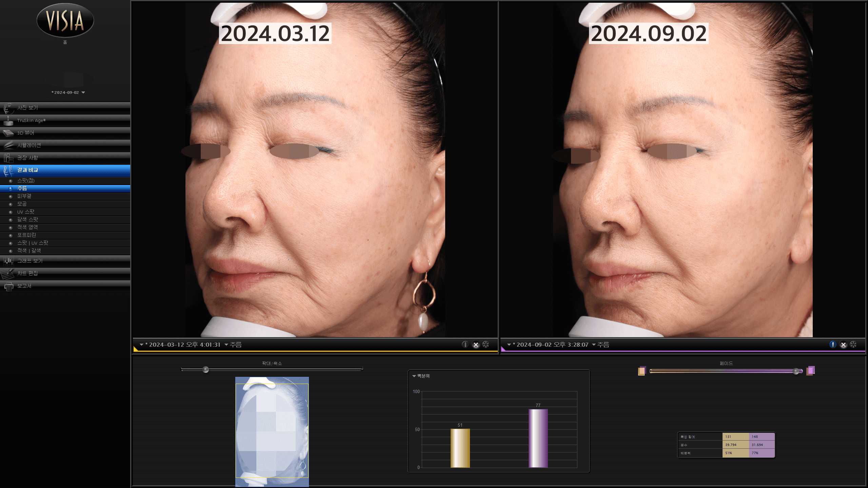
Task: Open the session date dropdown 2024-09-02 in the sidebar
Action: pyautogui.click(x=68, y=93)
